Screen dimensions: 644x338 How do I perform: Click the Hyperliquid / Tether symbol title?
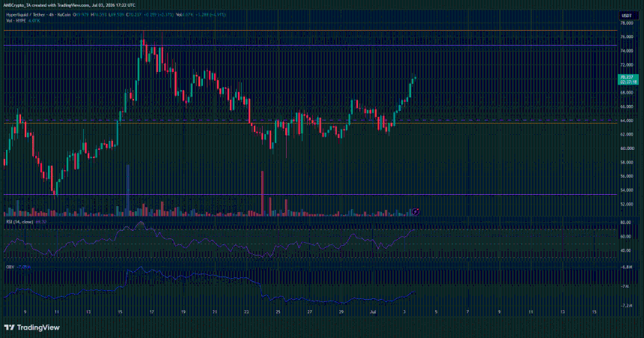[25, 15]
